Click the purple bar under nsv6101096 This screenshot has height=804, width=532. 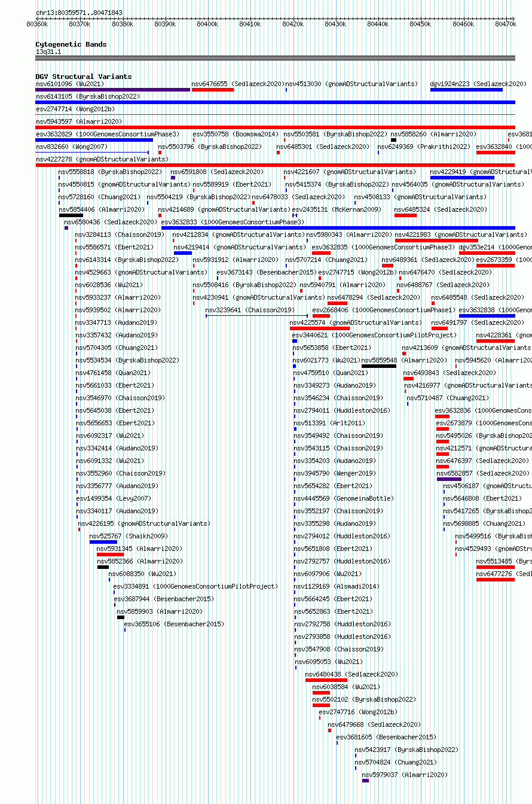113,90
